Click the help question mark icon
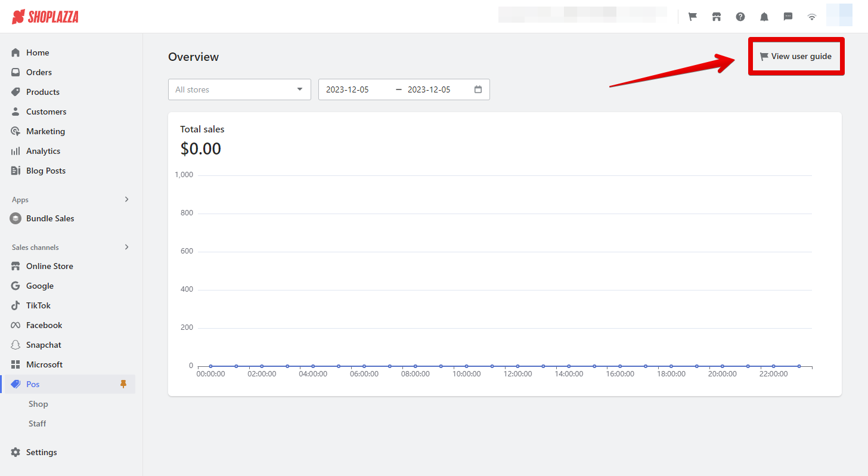868x476 pixels. [740, 17]
